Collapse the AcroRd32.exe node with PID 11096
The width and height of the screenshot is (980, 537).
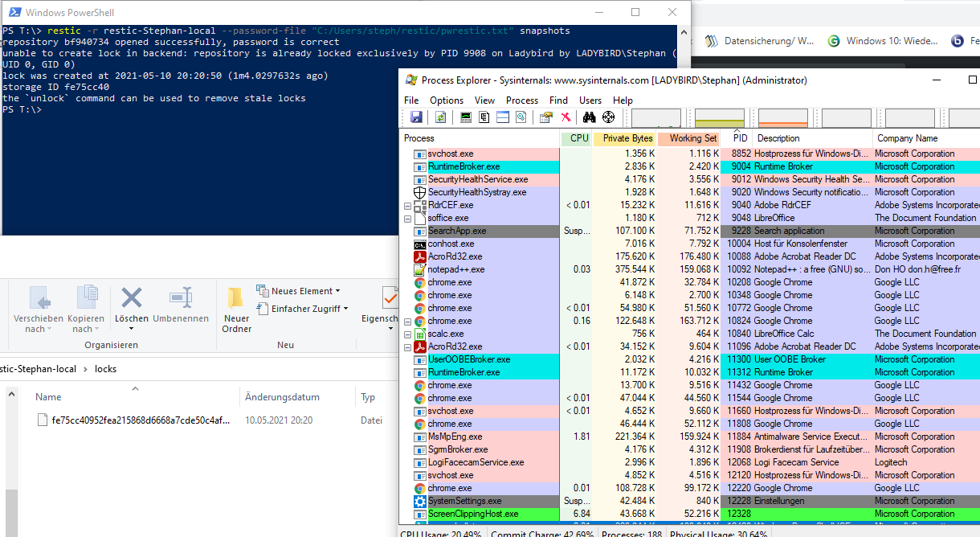click(x=407, y=346)
